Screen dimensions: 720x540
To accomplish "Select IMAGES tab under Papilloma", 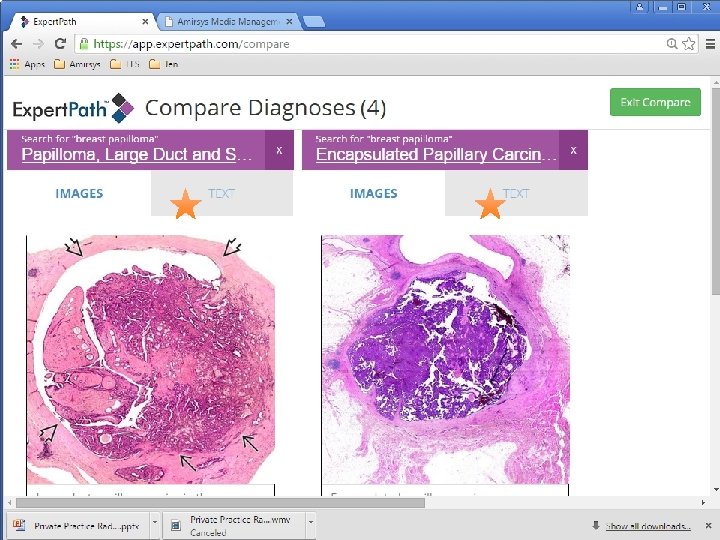I will click(x=79, y=193).
